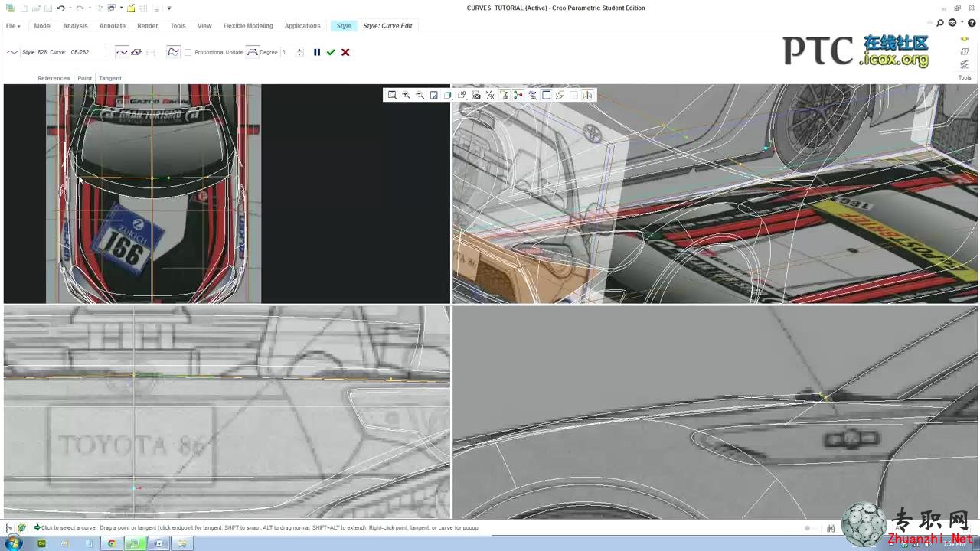Select the Free curve type icon
Screen dimensions: 980x551
[122, 52]
